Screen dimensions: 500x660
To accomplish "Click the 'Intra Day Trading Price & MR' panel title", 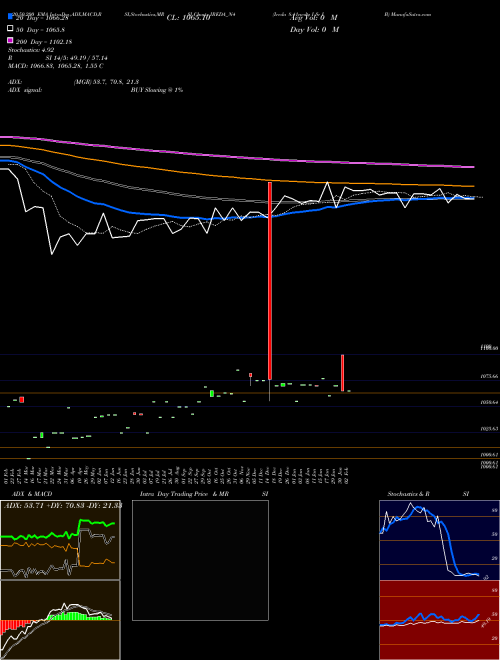I will pos(184,494).
